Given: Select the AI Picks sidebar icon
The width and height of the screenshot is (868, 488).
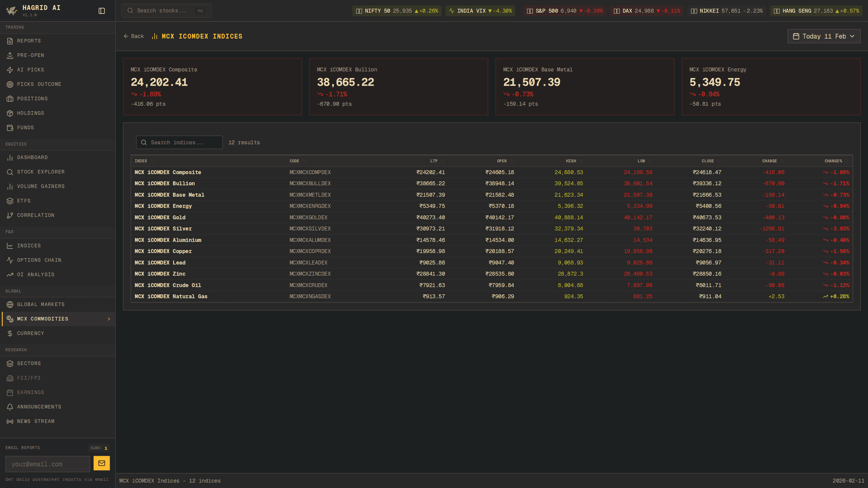Looking at the screenshot, I should (10, 70).
